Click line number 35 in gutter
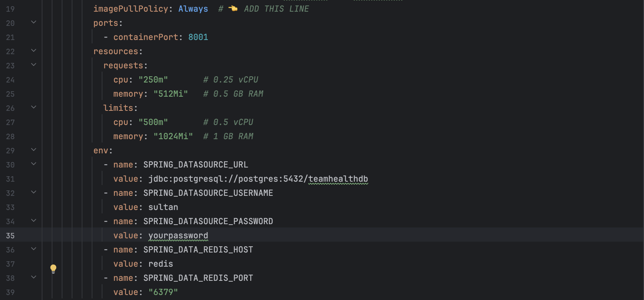This screenshot has width=644, height=300. coord(10,236)
